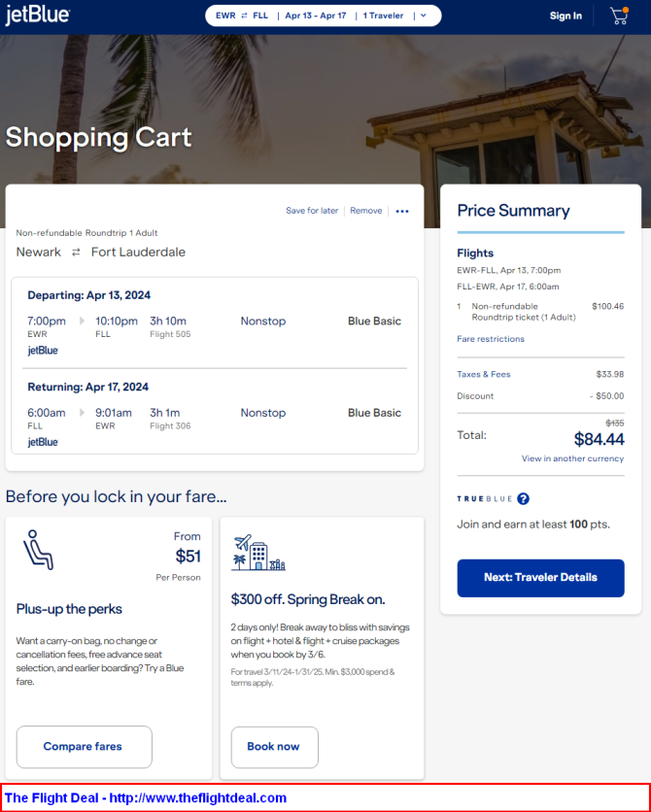Viewport: 651px width, 812px height.
Task: Expand the trip search dropdown chevron
Action: click(424, 16)
